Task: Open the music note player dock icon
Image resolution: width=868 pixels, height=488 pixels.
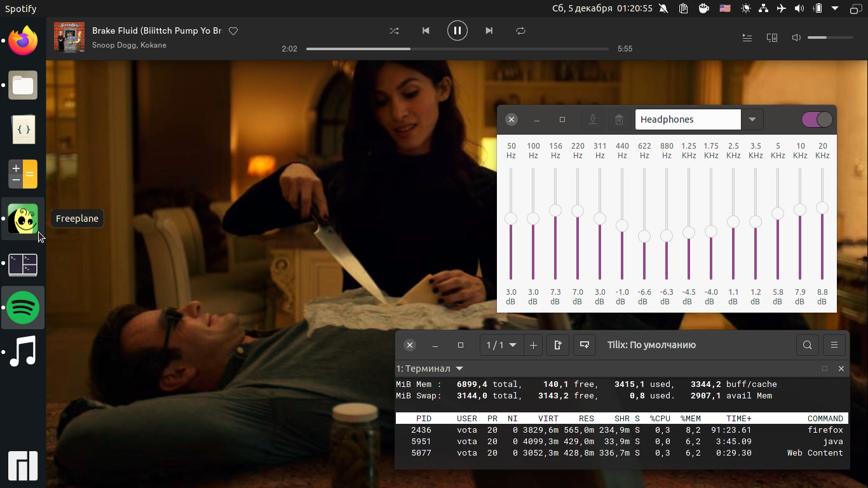Action: [23, 352]
